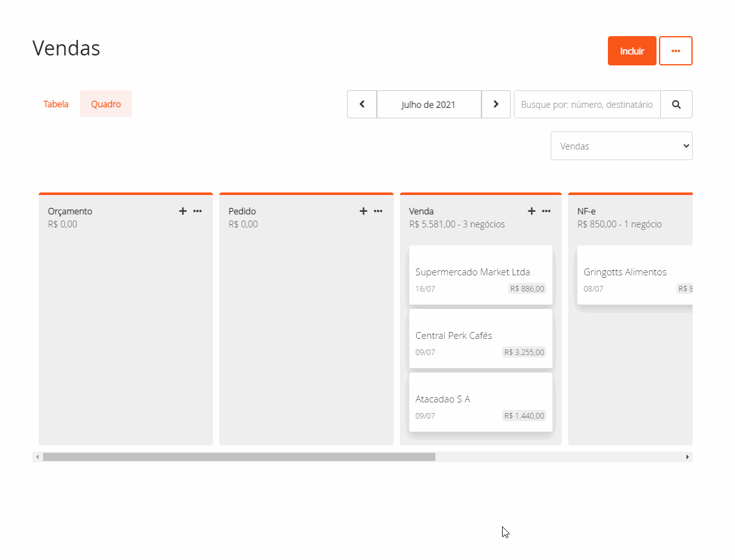Viewport: 735px width, 560px height.
Task: Add a new card in Orçamento column
Action: 183,211
